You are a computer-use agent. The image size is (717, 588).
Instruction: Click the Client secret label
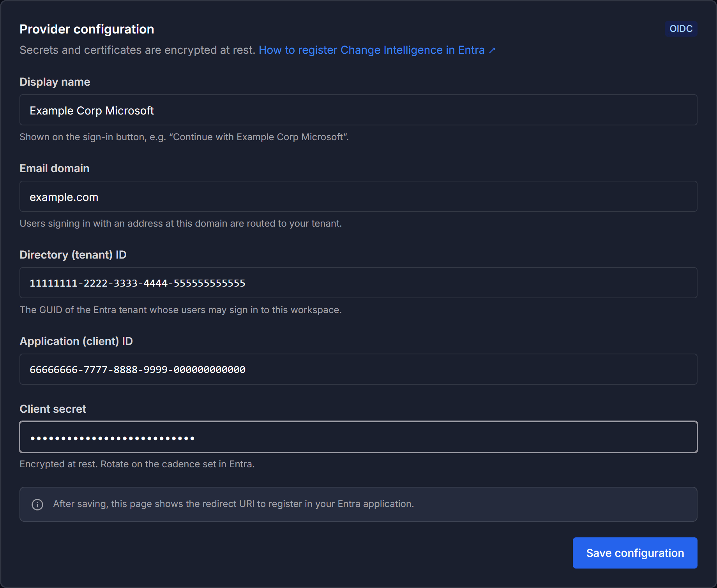click(53, 409)
